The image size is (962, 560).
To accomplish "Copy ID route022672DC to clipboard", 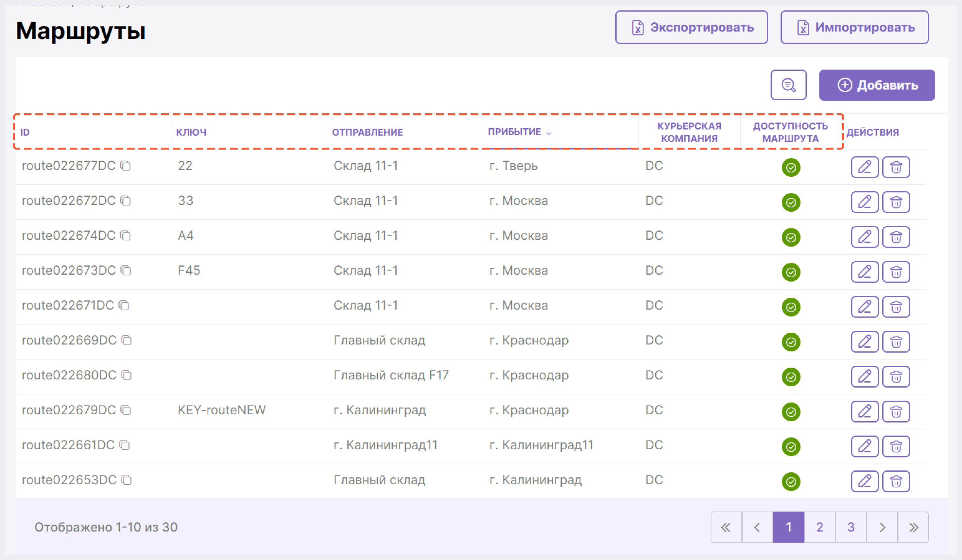I will [x=126, y=201].
